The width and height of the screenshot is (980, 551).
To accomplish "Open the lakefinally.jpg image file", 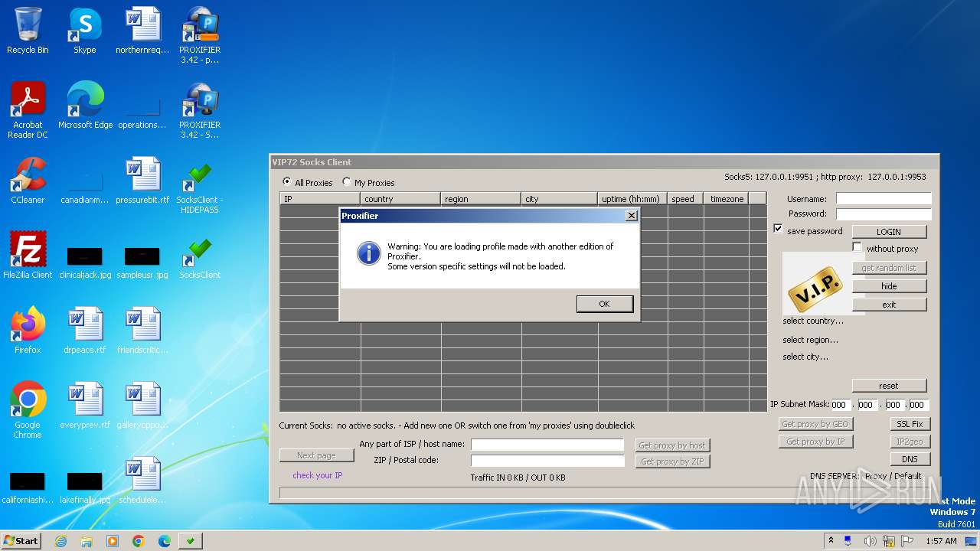I will (x=85, y=488).
